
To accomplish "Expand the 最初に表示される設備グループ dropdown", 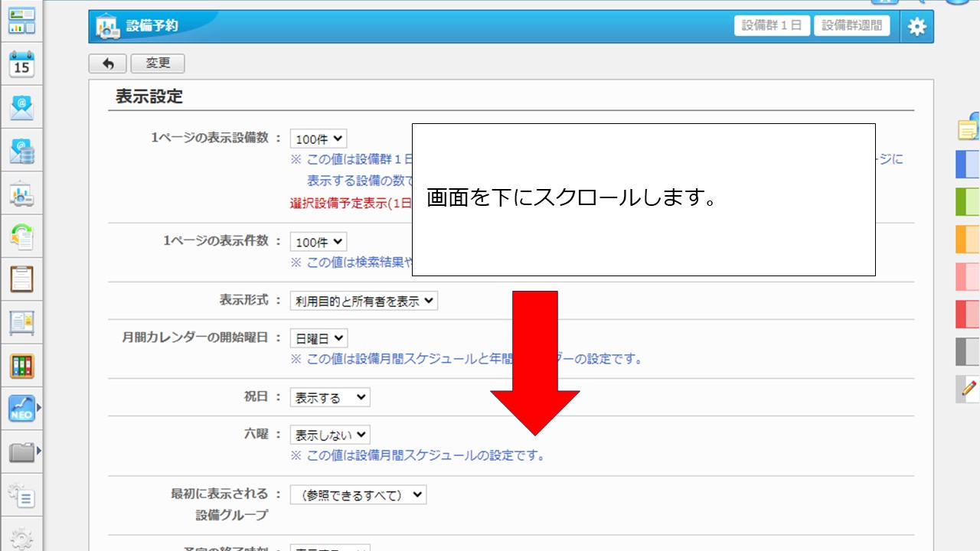I will tap(358, 495).
